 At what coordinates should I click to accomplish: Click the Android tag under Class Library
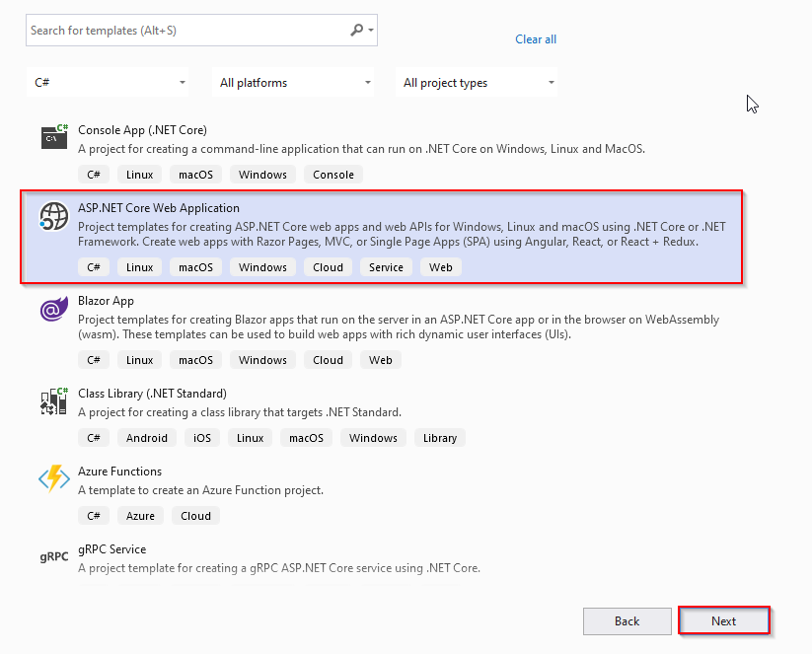(x=147, y=438)
